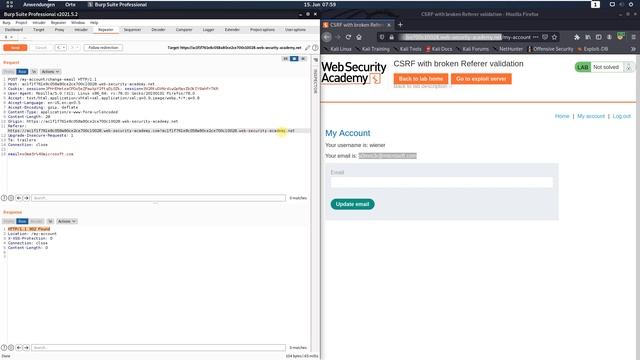
Task: Select Render view in Response panel
Action: (x=36, y=221)
